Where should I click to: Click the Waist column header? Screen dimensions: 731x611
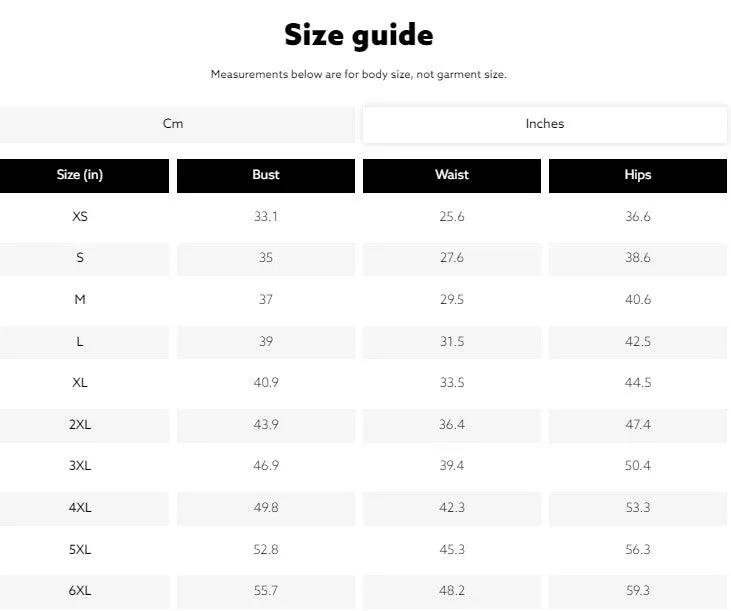[x=452, y=175]
